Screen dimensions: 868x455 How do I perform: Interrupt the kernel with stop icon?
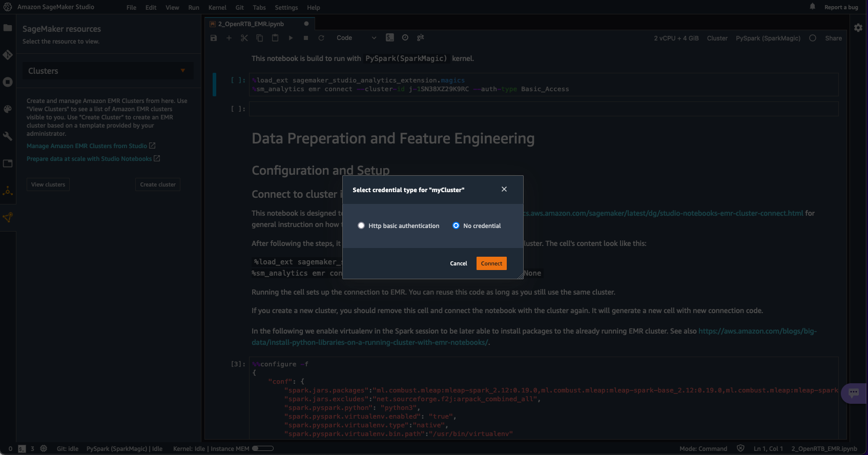306,38
